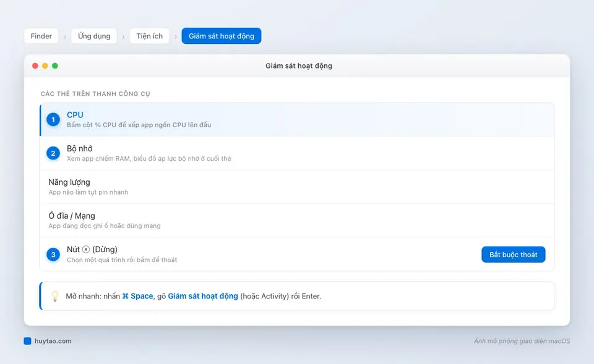Image resolution: width=594 pixels, height=364 pixels.
Task: Click the window title Giám sát hoạt động
Action: (x=299, y=66)
